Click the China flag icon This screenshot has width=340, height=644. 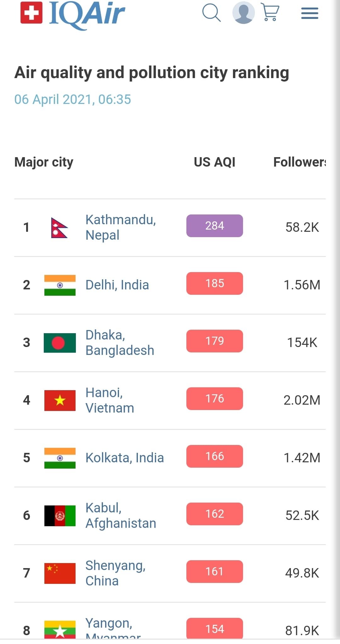click(x=60, y=573)
